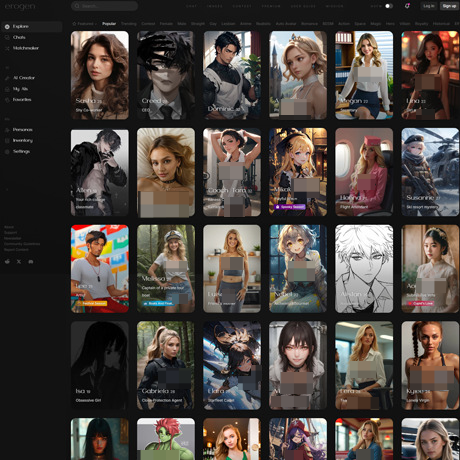Select the Trending category tab
The image size is (460, 460).
point(129,24)
